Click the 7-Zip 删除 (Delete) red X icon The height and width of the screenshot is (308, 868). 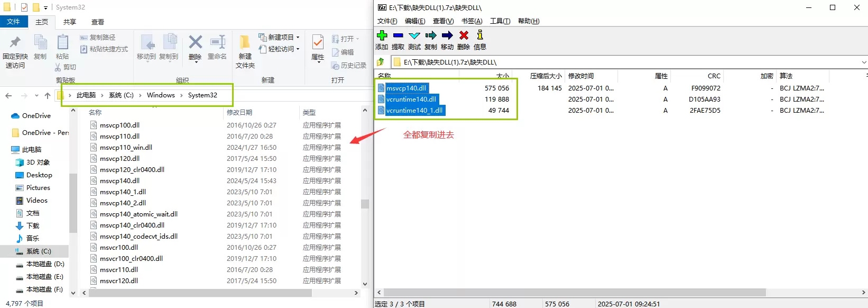464,35
